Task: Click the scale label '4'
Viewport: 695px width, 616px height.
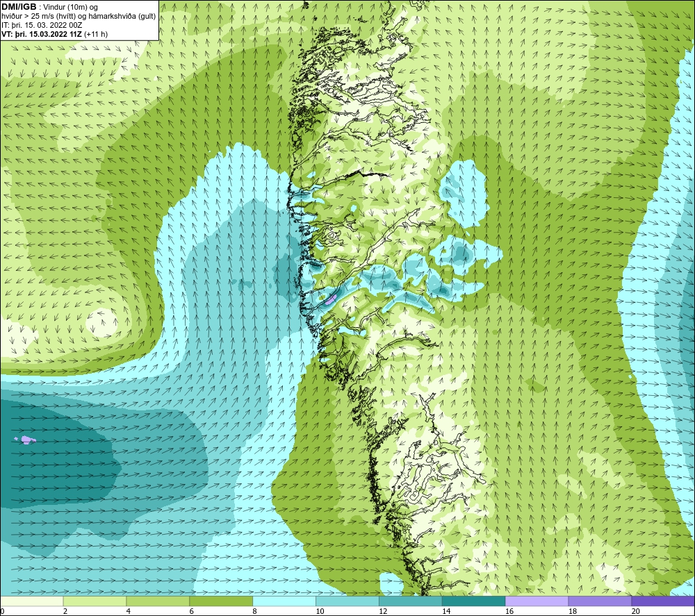Action: (128, 612)
